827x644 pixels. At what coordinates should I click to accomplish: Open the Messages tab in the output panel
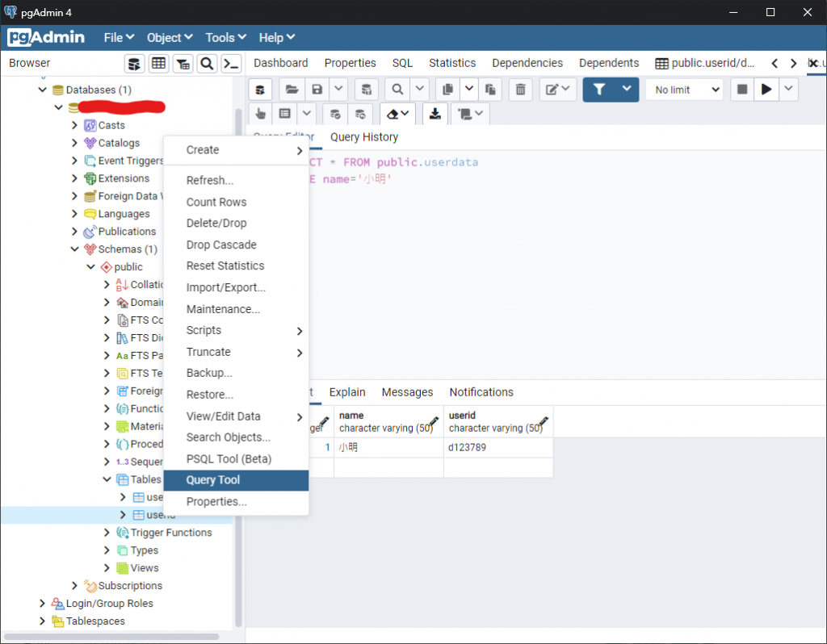pyautogui.click(x=407, y=392)
